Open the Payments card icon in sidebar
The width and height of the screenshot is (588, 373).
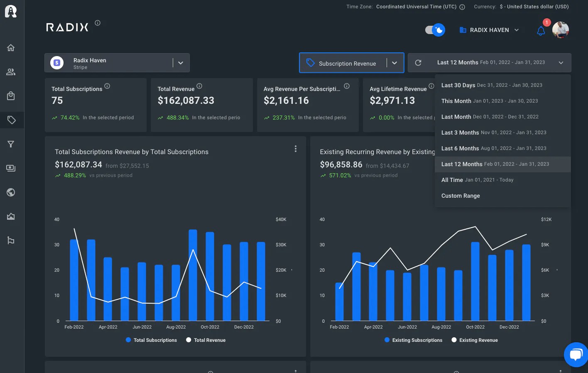point(11,168)
